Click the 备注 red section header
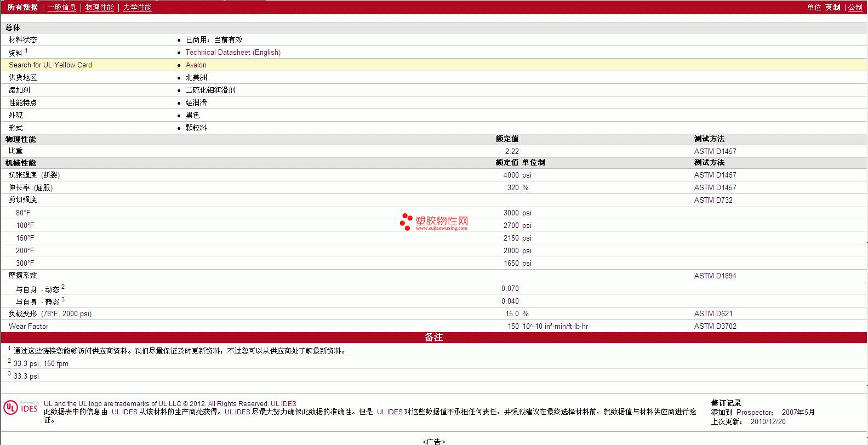The width and height of the screenshot is (868, 445). (x=433, y=338)
